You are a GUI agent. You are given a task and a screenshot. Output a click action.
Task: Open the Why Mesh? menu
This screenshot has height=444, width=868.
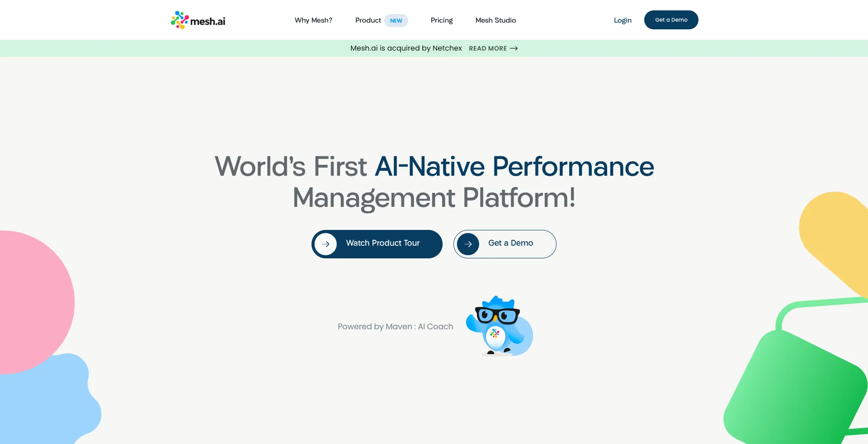[313, 20]
